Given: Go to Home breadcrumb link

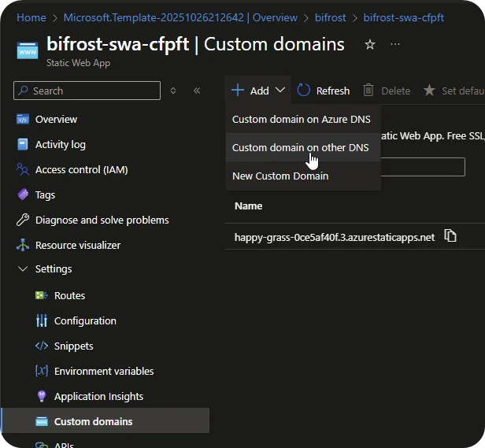Looking at the screenshot, I should pyautogui.click(x=31, y=17).
